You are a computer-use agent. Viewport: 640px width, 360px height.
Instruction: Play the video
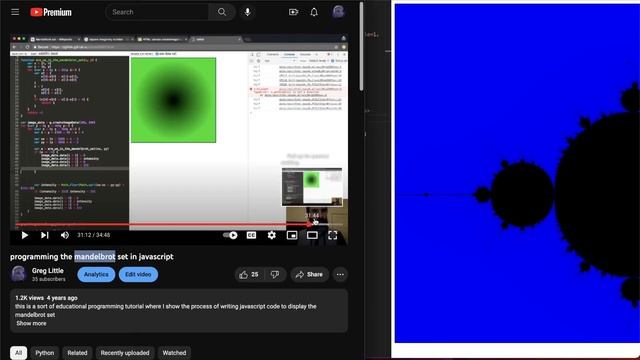click(25, 235)
